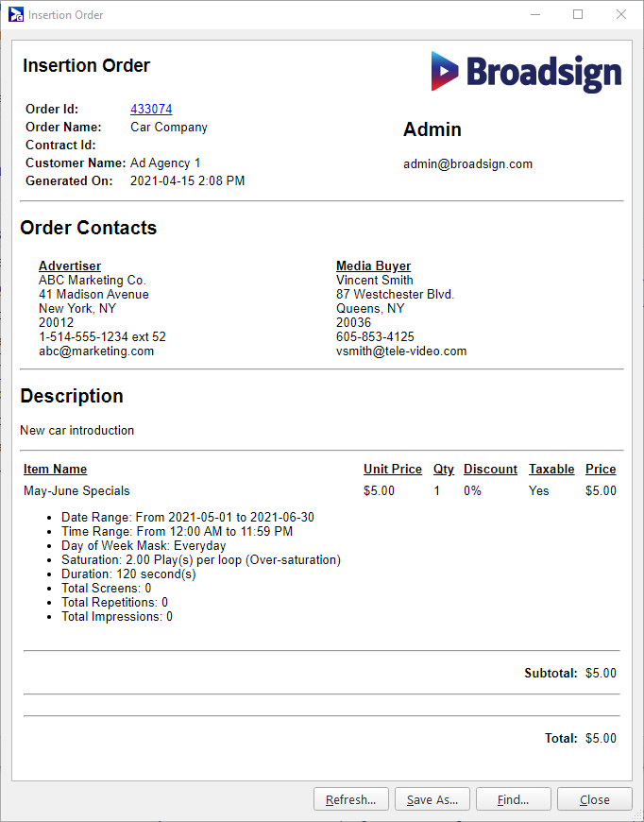Select the Discount column header
Viewport: 644px width, 822px height.
(490, 470)
